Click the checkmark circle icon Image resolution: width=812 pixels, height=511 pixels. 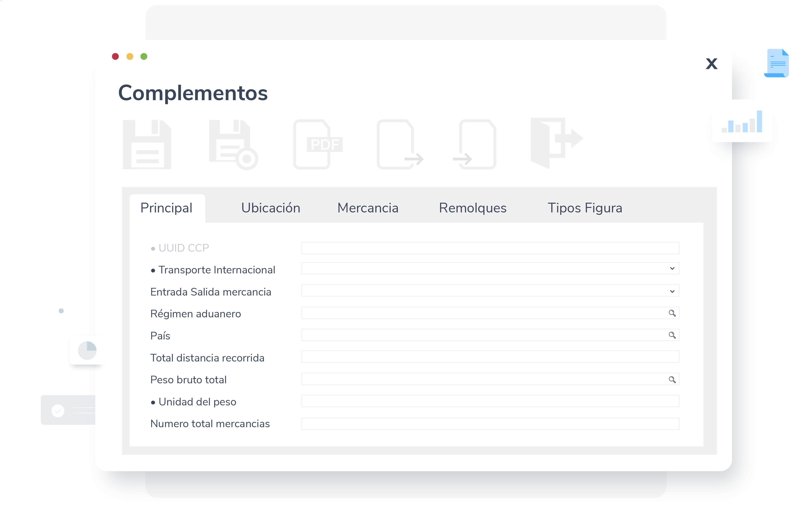click(58, 411)
